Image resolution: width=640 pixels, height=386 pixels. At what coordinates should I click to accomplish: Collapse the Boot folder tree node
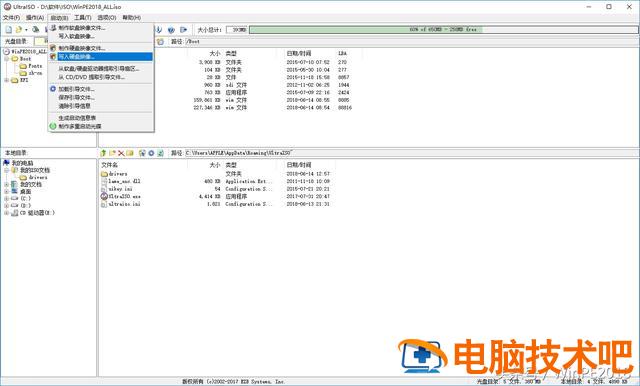[7, 59]
